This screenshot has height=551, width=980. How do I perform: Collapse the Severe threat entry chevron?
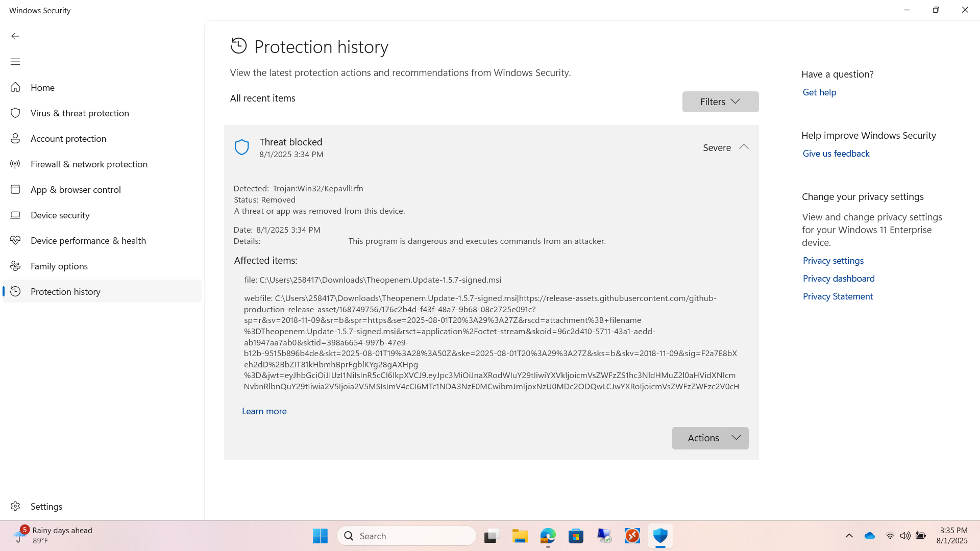tap(744, 147)
